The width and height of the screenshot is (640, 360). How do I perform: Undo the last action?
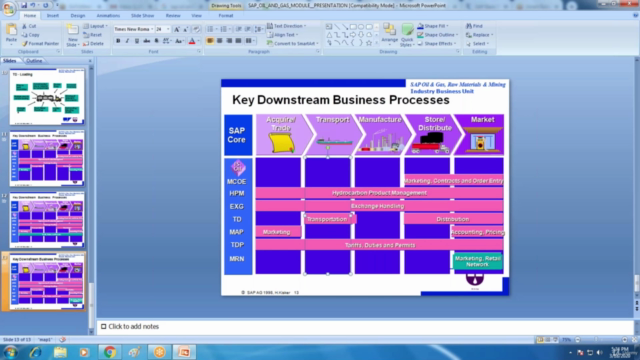tap(33, 5)
